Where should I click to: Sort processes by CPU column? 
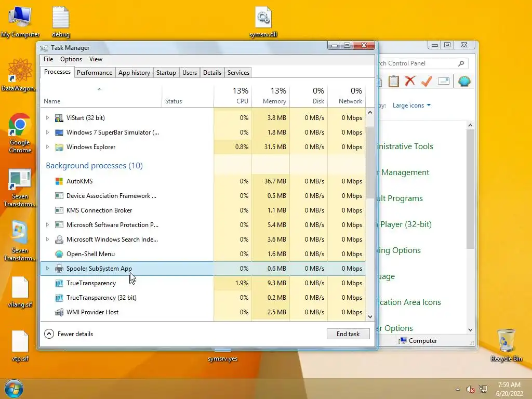(x=233, y=96)
